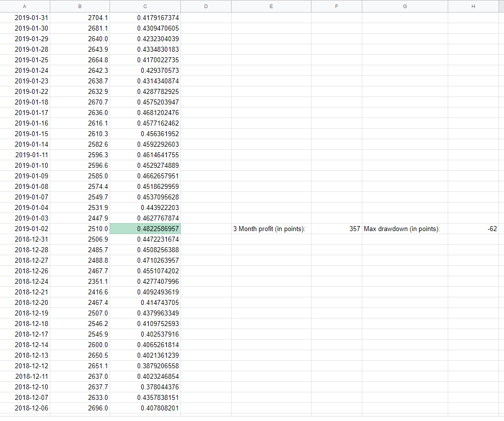The image size is (504, 421).
Task: Select date cell 2019-01-16
Action: point(25,124)
